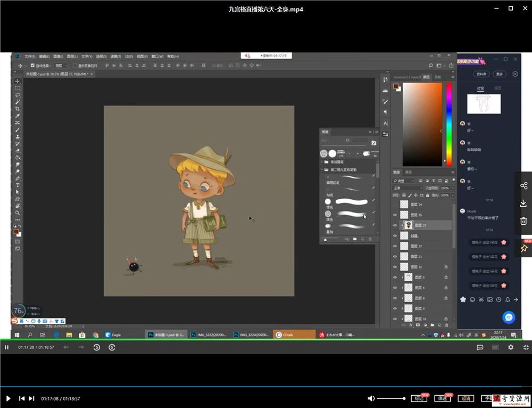Screen dimensions: 532x408
Task: Click share icon on video player sidebar
Action: pos(523,185)
